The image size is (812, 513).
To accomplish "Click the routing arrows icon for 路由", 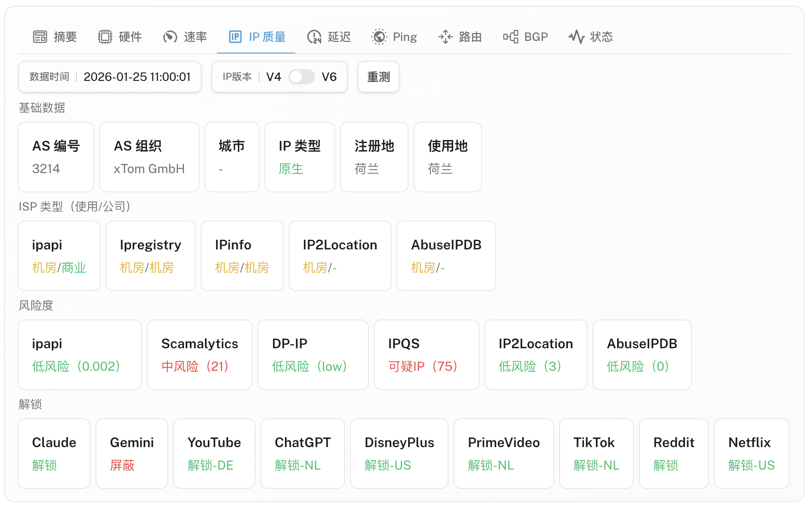I will [445, 37].
